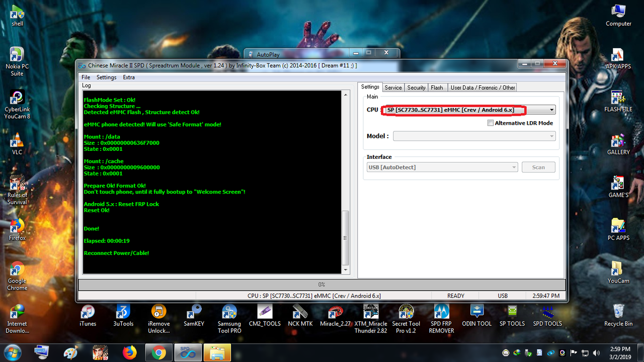Launch Google Chrome from the desktop
Image resolution: width=644 pixels, height=362 pixels.
pyautogui.click(x=17, y=276)
